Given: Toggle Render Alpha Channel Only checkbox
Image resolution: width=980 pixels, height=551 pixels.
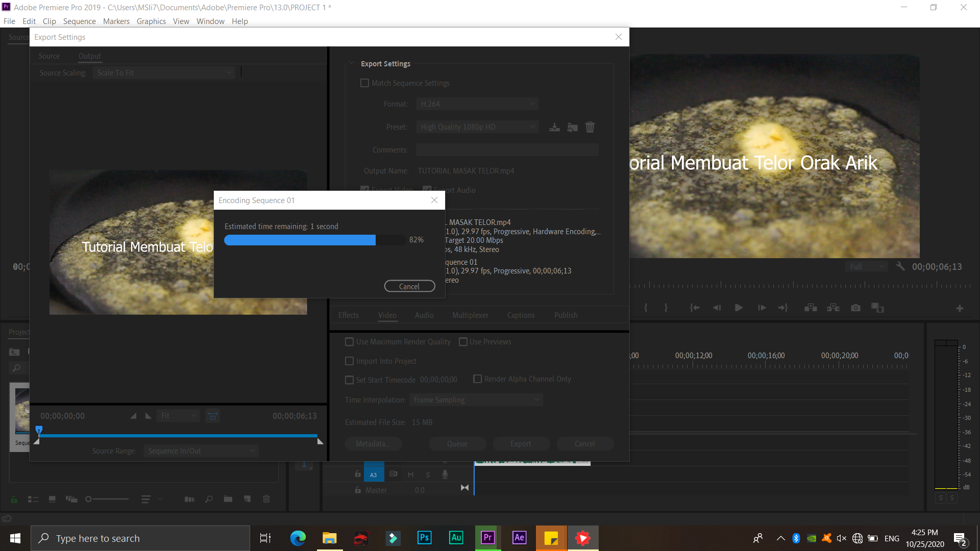Looking at the screenshot, I should 478,379.
